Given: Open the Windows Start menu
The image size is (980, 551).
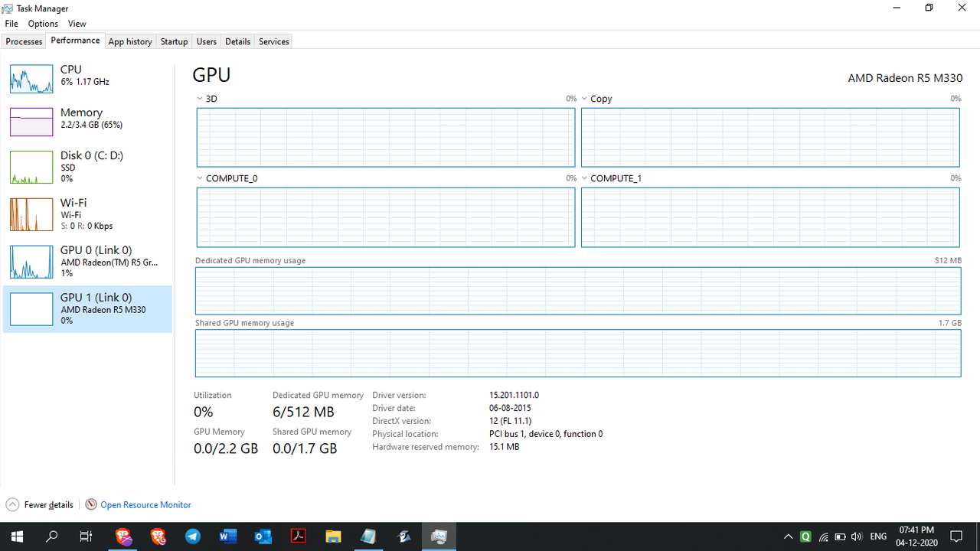Looking at the screenshot, I should pyautogui.click(x=17, y=536).
